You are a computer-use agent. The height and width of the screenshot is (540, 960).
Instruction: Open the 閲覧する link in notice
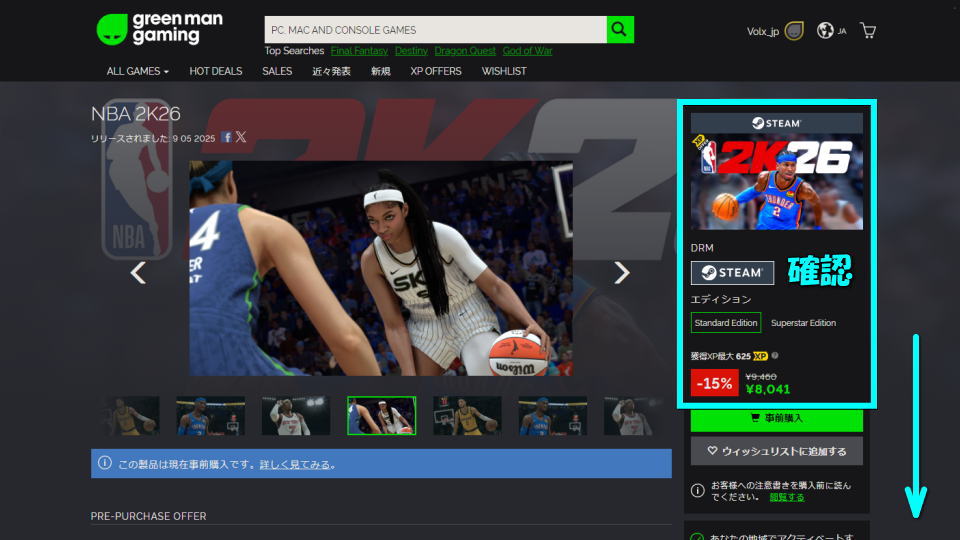coord(787,497)
